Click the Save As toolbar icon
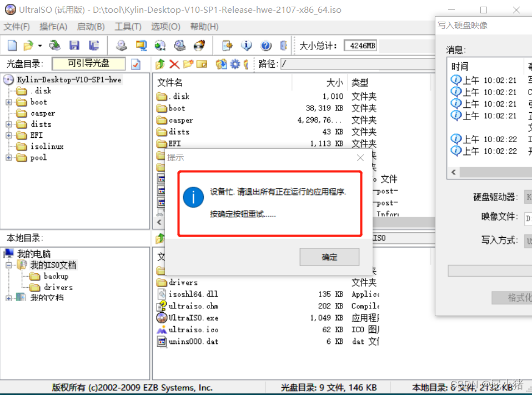This screenshot has width=532, height=395. [94, 46]
